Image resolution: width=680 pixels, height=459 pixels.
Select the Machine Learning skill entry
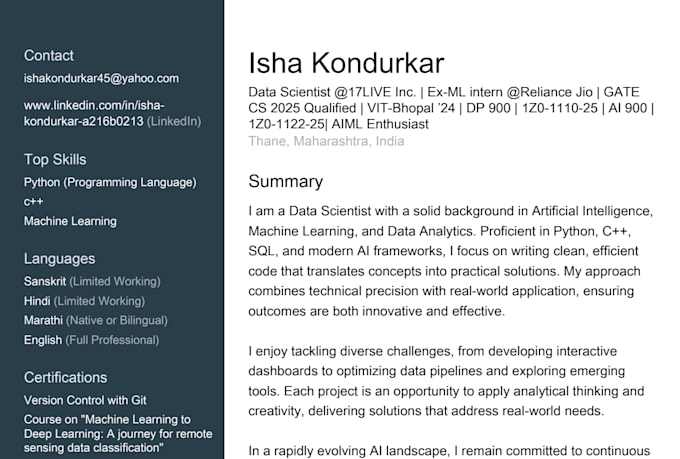(70, 221)
